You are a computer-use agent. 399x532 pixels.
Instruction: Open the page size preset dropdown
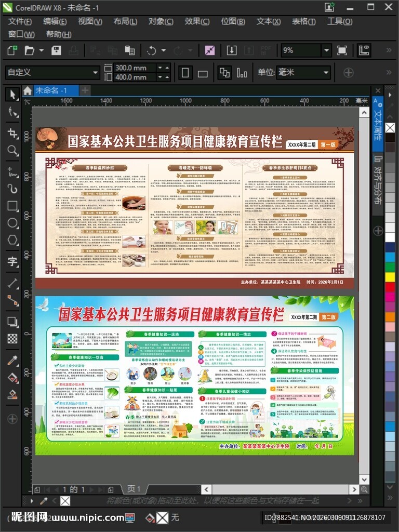click(96, 72)
